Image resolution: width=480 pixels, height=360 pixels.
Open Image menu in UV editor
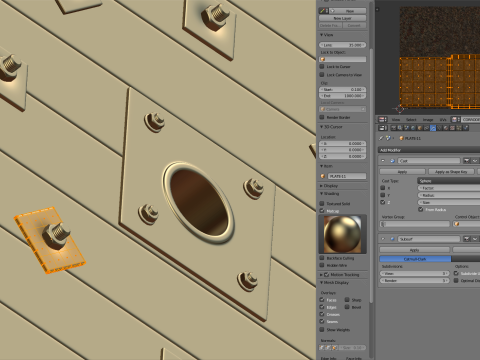[x=428, y=119]
